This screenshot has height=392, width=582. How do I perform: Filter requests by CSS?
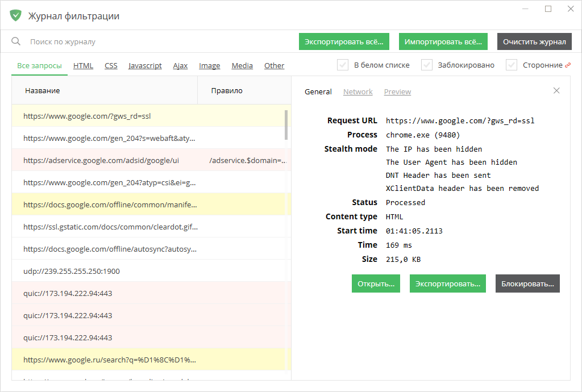(111, 66)
